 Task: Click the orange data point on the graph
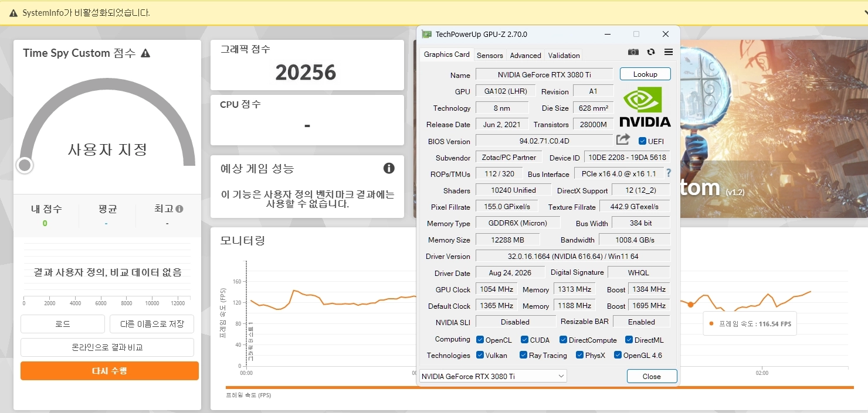pyautogui.click(x=690, y=304)
